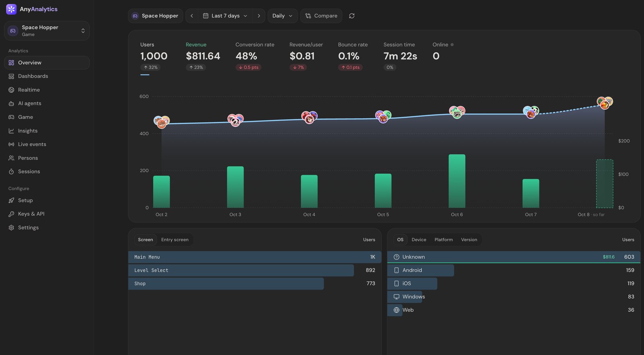
Task: Select the Conversion rate metric
Action: tap(255, 56)
